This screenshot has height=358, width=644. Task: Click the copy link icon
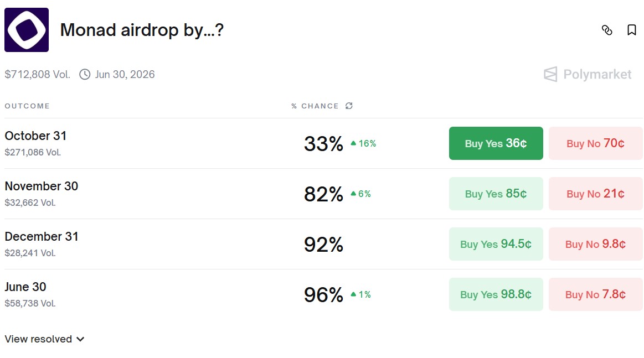click(607, 30)
